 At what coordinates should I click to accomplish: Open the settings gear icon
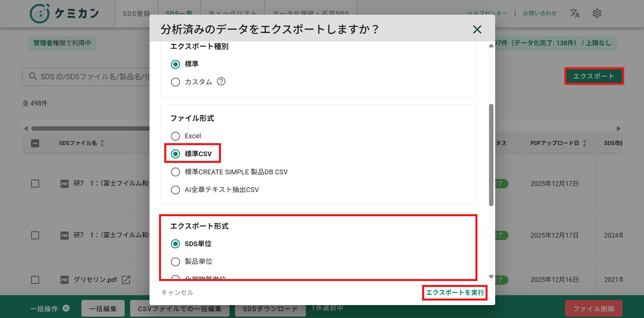[597, 13]
